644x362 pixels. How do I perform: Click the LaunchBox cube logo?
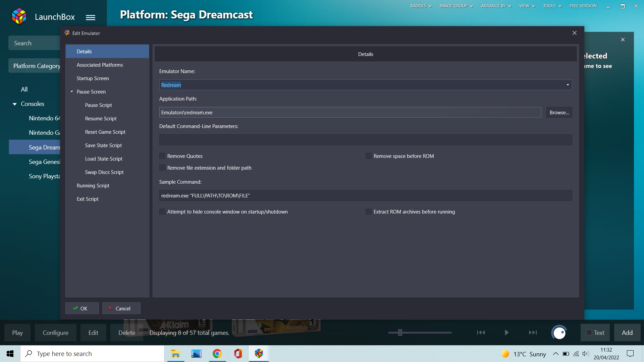coord(19,16)
